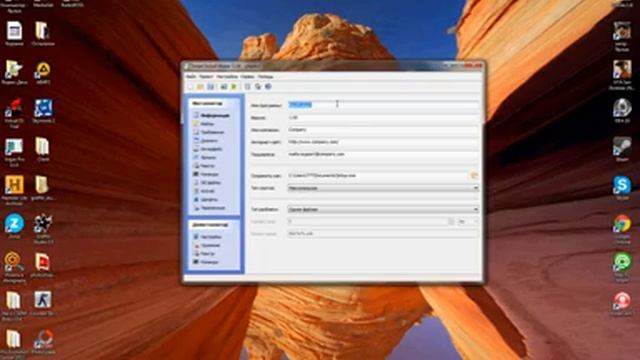This screenshot has width=640, height=360.
Task: Click the website URL input field
Action: point(383,142)
